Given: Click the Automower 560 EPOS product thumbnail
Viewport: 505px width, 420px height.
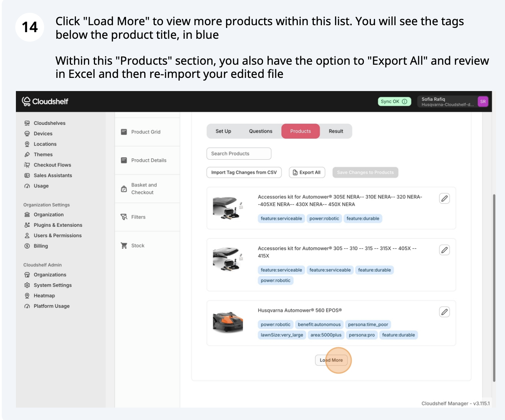Looking at the screenshot, I should [x=228, y=322].
